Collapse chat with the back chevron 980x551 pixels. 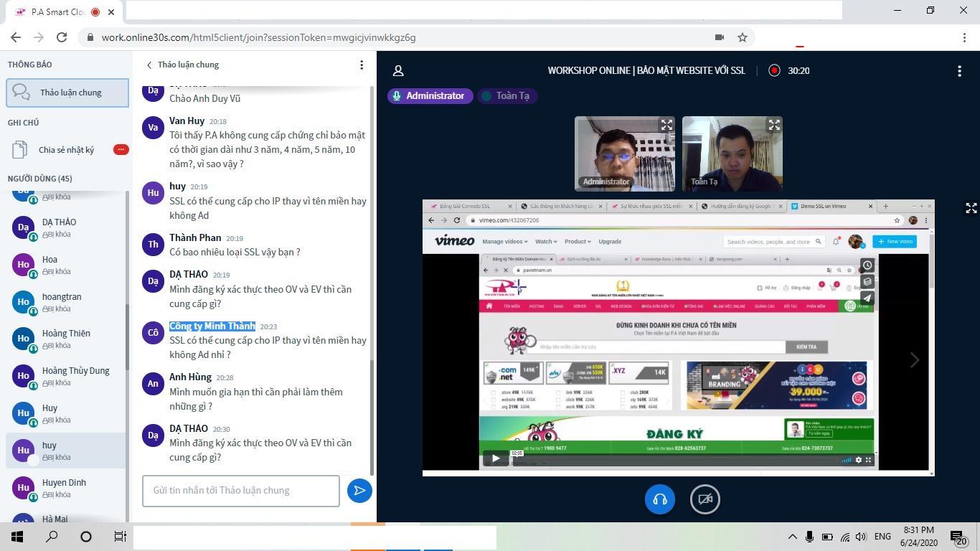pos(149,65)
